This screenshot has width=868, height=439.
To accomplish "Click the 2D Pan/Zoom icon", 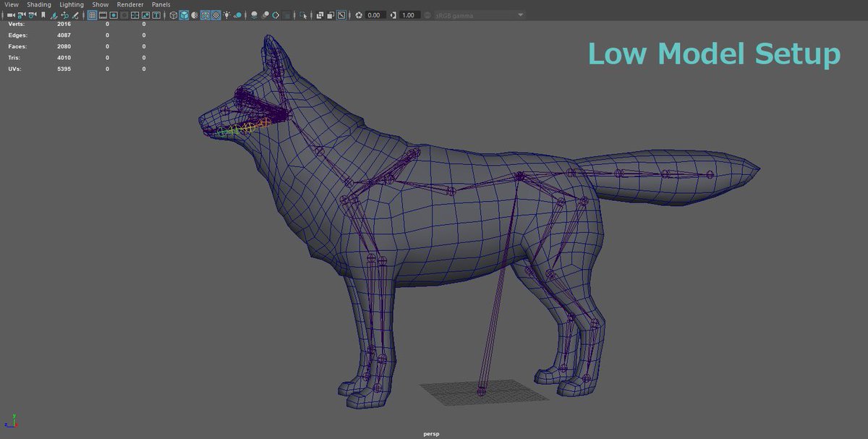I will [64, 15].
